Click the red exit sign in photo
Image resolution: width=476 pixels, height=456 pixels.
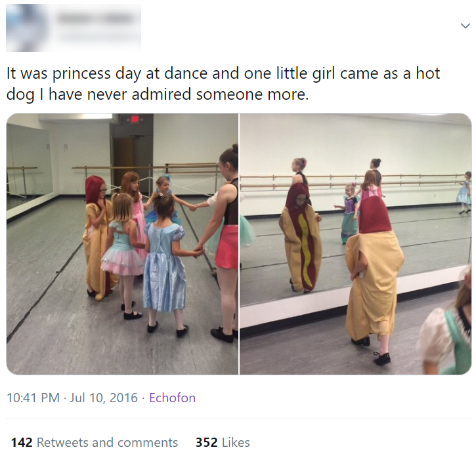[x=135, y=119]
